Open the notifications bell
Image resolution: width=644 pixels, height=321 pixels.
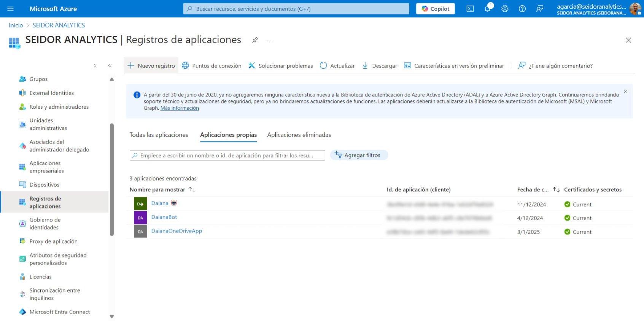point(487,9)
